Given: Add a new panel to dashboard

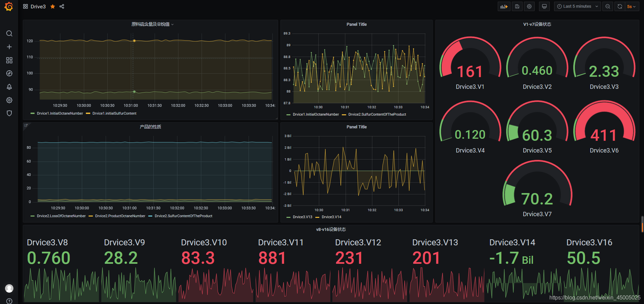Looking at the screenshot, I should tap(504, 6).
